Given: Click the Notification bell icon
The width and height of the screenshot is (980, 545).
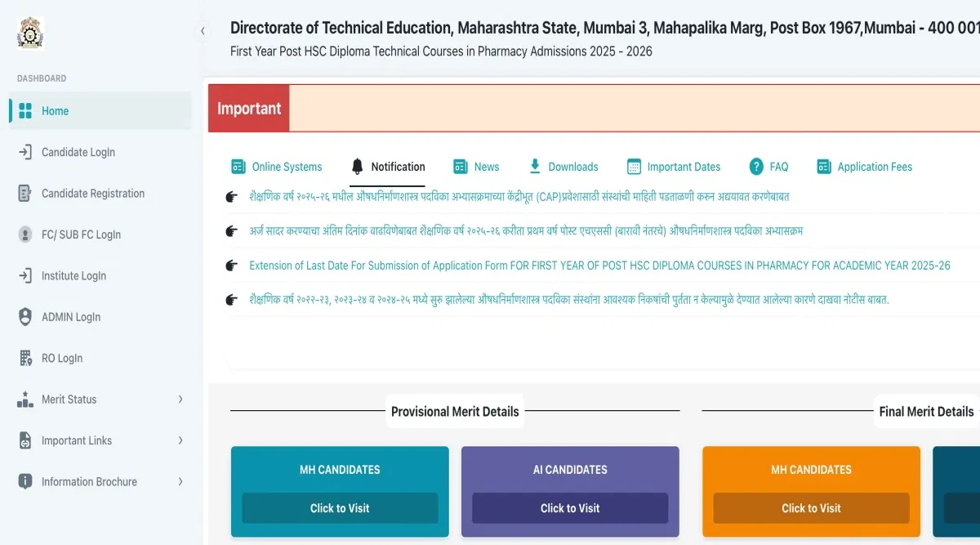Looking at the screenshot, I should [x=357, y=167].
